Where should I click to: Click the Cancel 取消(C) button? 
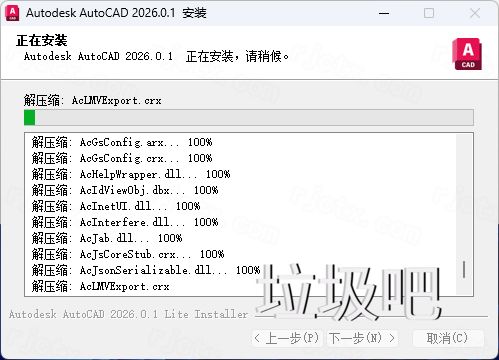pyautogui.click(x=448, y=338)
